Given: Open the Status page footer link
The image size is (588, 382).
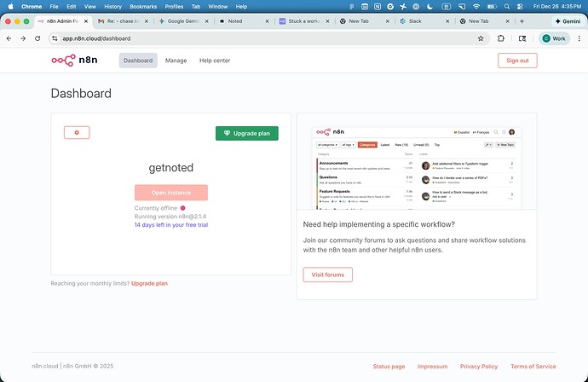Looking at the screenshot, I should click(x=389, y=367).
